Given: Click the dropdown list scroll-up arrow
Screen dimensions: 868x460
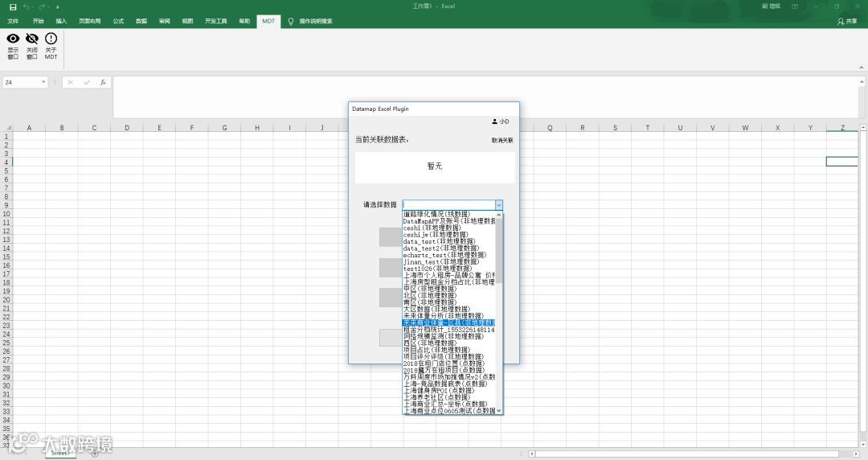Looking at the screenshot, I should (x=499, y=215).
